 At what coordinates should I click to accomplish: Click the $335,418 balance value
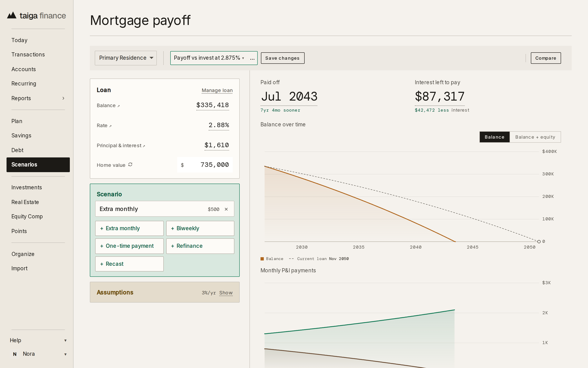pyautogui.click(x=212, y=105)
